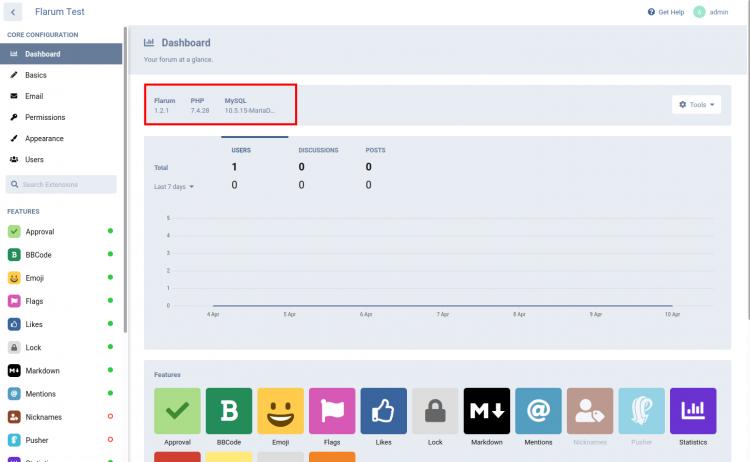The width and height of the screenshot is (750, 462).
Task: Click the Get Help link
Action: tap(666, 12)
